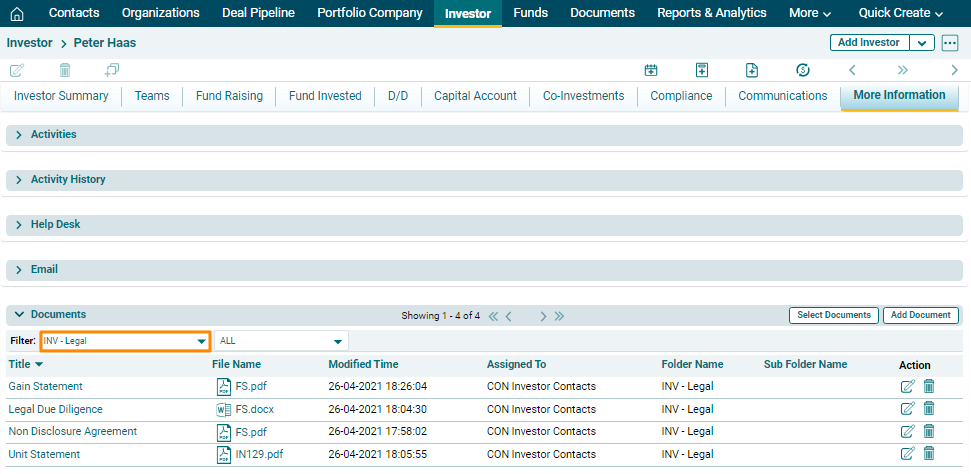Image resolution: width=971 pixels, height=474 pixels.
Task: Edit the Gain Statement document
Action: (x=907, y=386)
